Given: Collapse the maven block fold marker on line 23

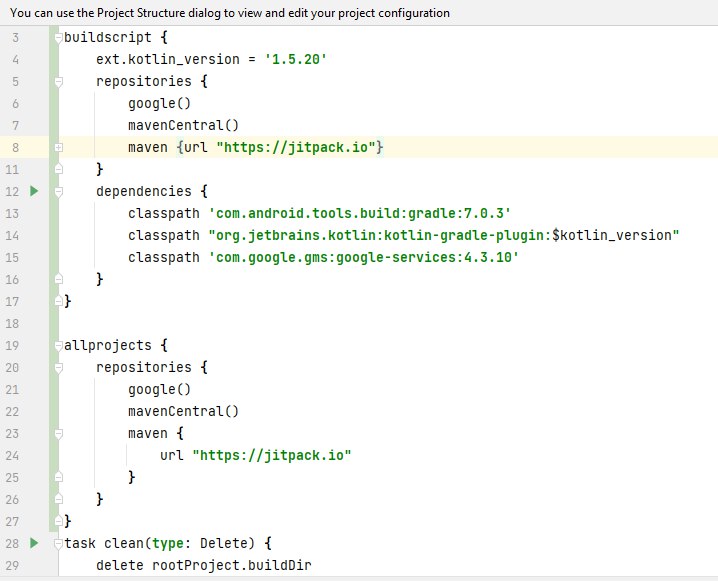Looking at the screenshot, I should pyautogui.click(x=58, y=434).
